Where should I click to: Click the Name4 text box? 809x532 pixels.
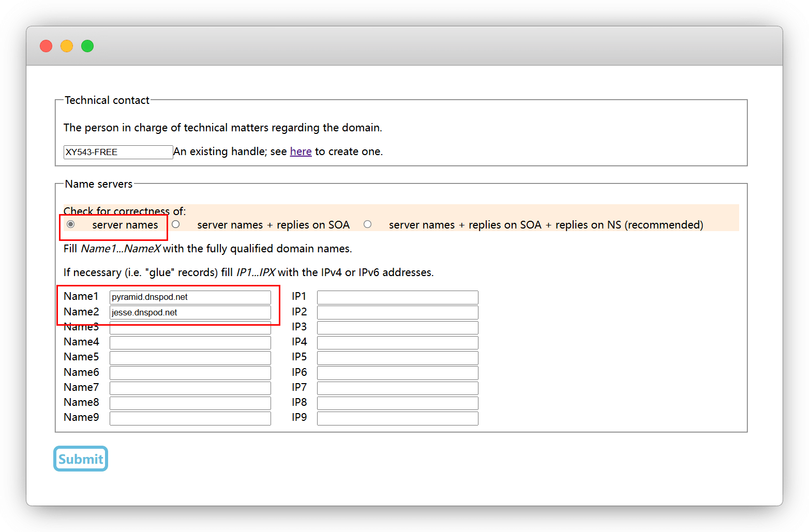coord(190,342)
